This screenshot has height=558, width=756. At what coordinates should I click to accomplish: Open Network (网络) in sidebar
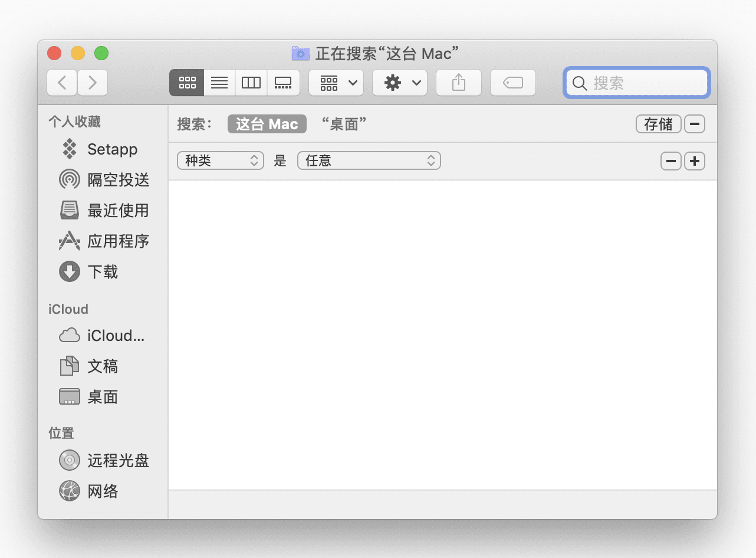click(x=102, y=491)
